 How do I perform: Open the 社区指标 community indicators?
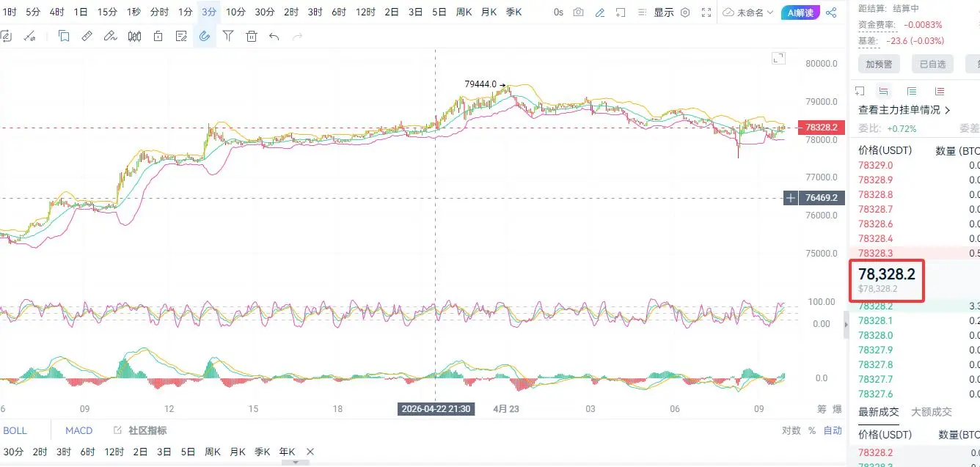point(140,430)
